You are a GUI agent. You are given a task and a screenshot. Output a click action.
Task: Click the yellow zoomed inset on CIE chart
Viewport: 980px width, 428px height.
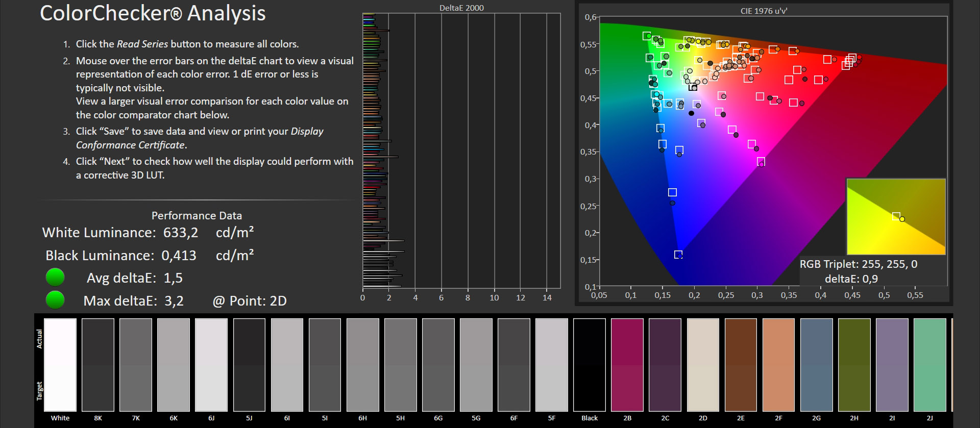(896, 216)
